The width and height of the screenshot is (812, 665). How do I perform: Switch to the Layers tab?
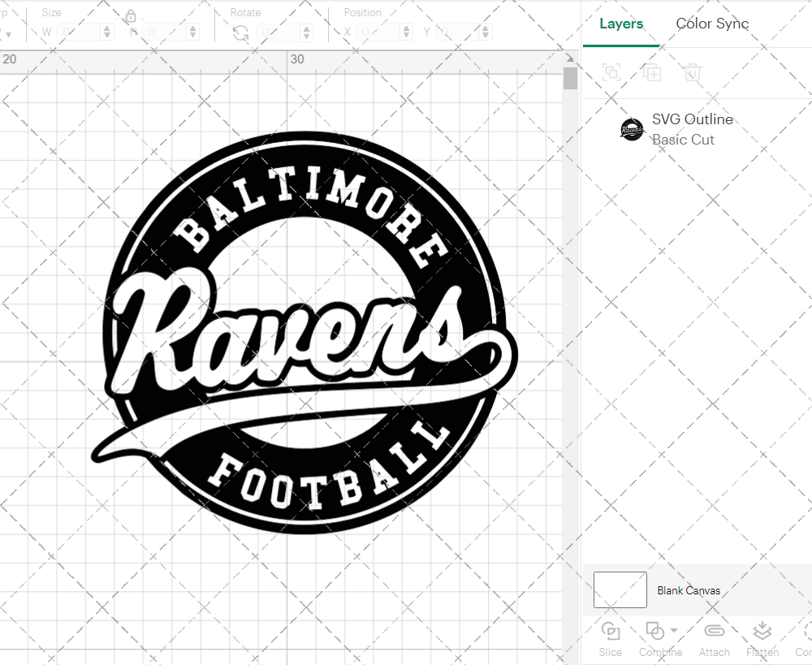[x=620, y=24]
